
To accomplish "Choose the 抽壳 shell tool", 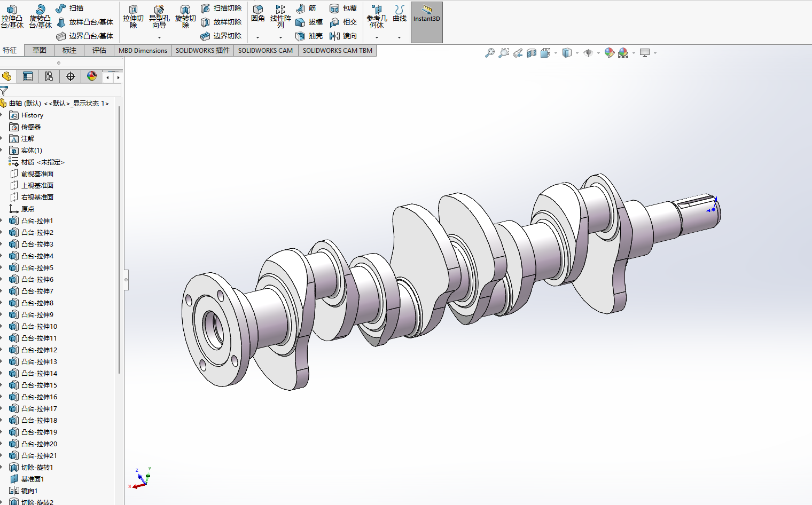I will tap(309, 36).
